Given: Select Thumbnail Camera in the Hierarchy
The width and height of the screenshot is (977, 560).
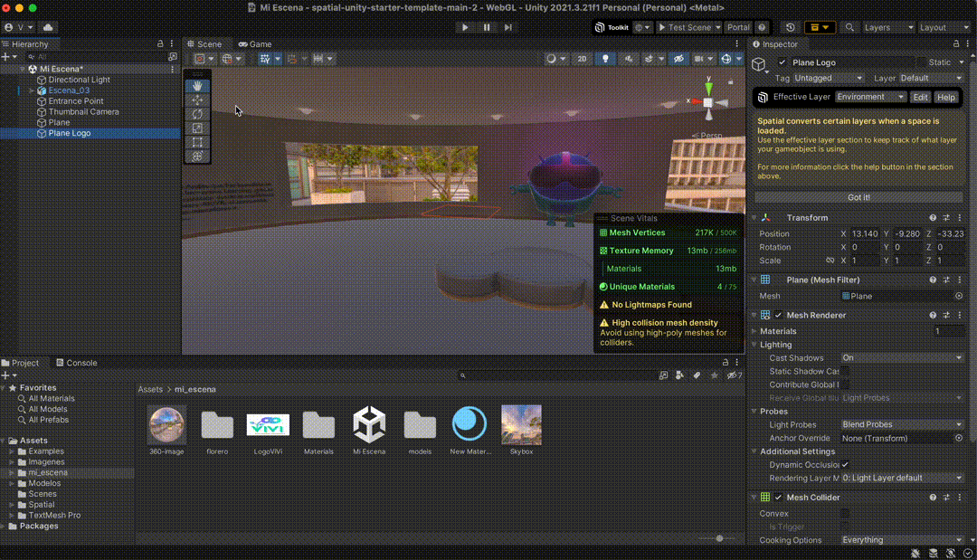Looking at the screenshot, I should 83,112.
